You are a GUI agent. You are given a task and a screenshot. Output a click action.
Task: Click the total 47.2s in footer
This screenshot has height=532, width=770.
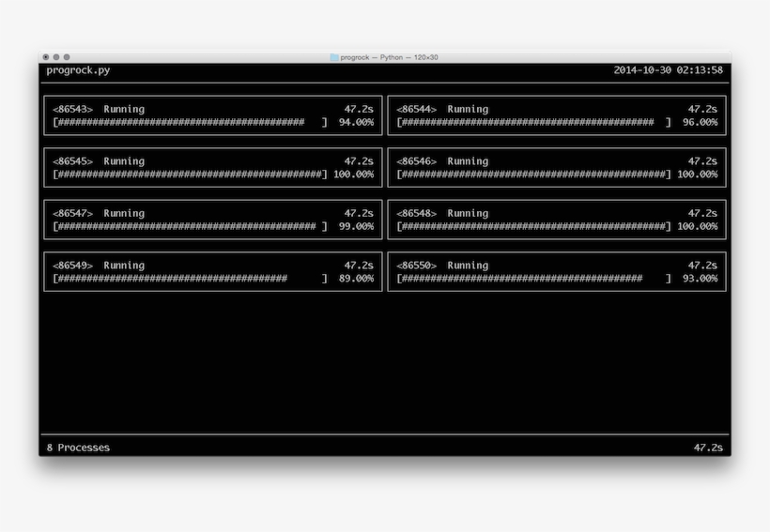[x=708, y=448]
